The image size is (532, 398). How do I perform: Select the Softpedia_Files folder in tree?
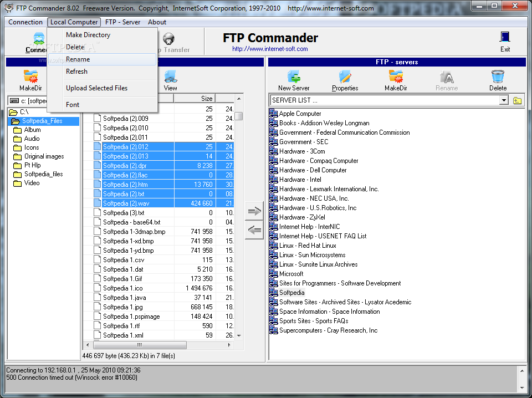coord(42,121)
